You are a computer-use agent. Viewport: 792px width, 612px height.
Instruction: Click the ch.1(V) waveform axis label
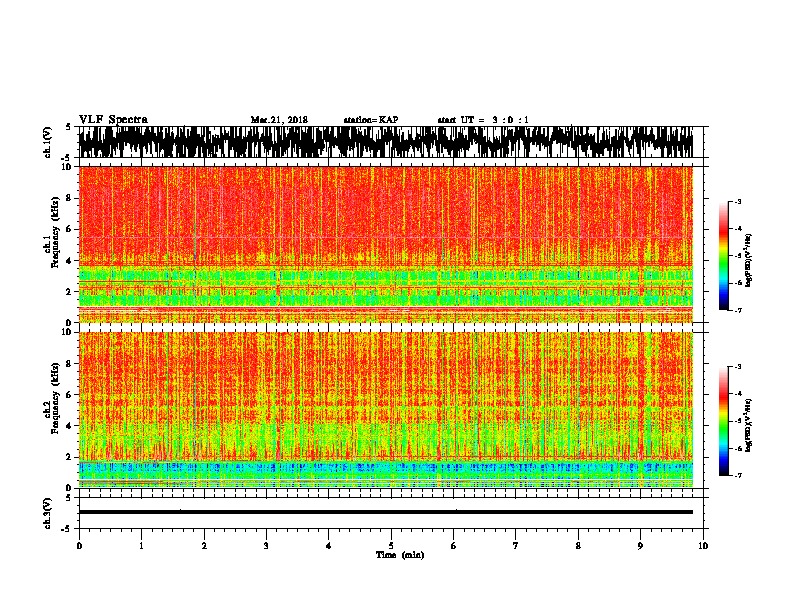click(47, 142)
